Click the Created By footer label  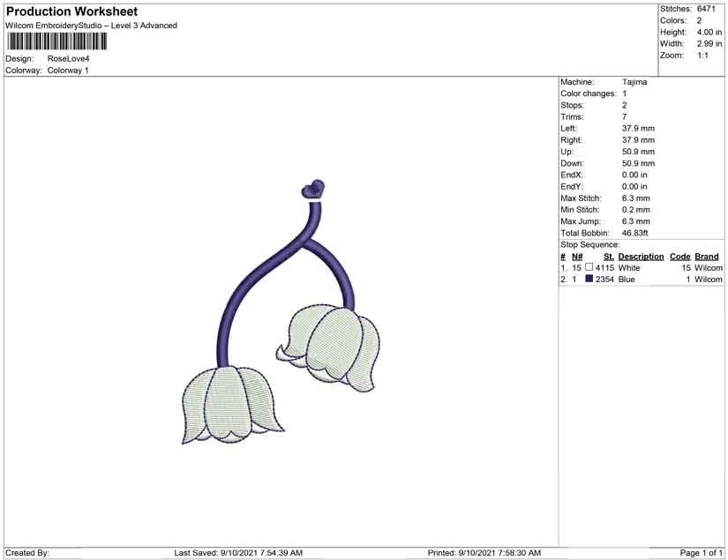coord(27,553)
